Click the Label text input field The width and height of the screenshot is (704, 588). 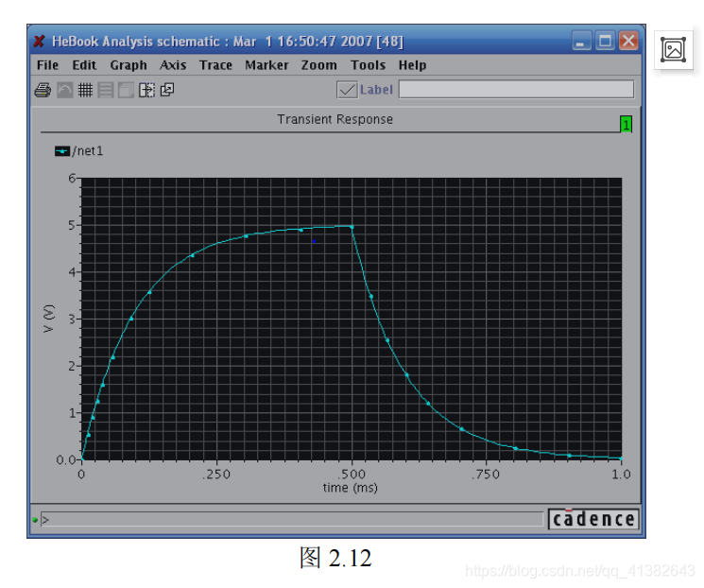(x=516, y=90)
